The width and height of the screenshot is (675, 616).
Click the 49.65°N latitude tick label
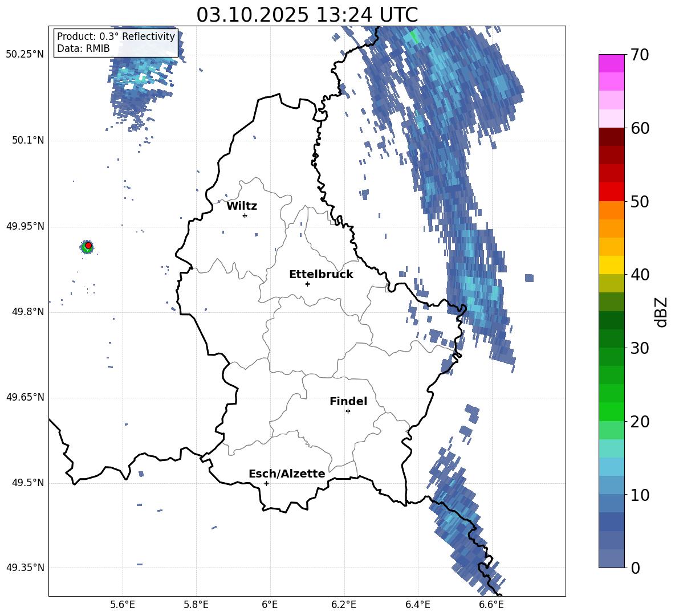[25, 397]
